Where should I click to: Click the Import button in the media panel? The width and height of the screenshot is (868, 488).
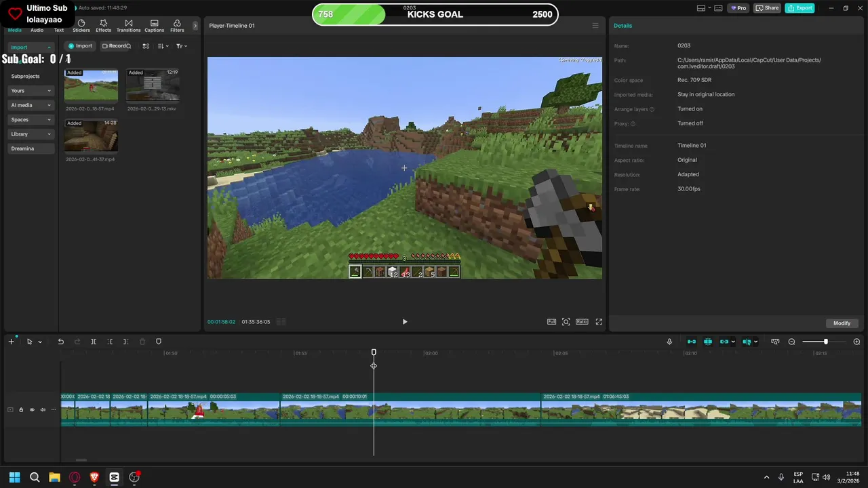click(x=80, y=46)
